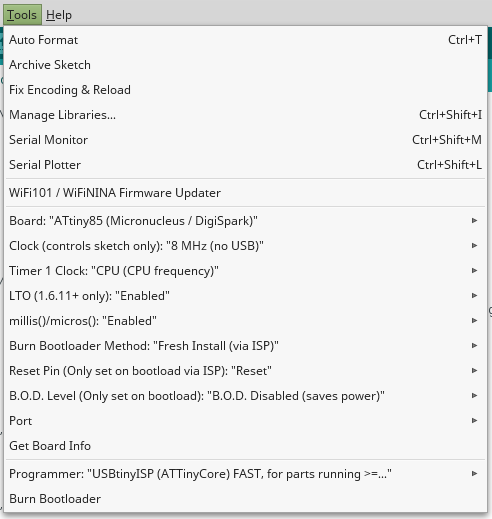The width and height of the screenshot is (492, 519).
Task: Open WiFi101 / WiFiNINA Firmware Updater
Action: tap(245, 193)
